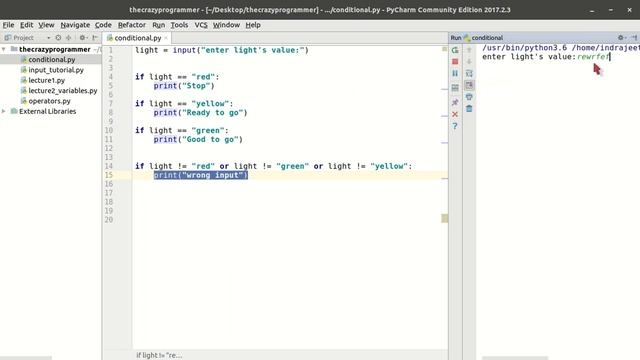The width and height of the screenshot is (640, 360).
Task: Click the print console output icon
Action: point(469,97)
